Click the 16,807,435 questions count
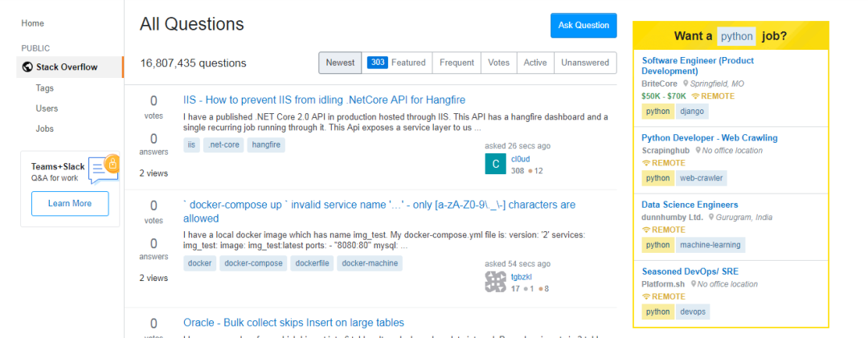The height and width of the screenshot is (338, 868). click(x=193, y=63)
